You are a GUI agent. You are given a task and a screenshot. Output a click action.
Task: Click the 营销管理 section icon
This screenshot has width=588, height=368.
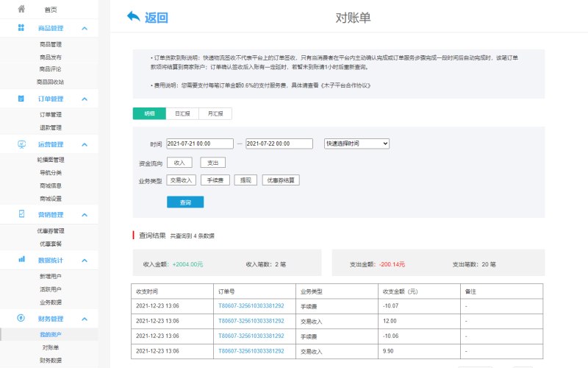[x=21, y=213]
